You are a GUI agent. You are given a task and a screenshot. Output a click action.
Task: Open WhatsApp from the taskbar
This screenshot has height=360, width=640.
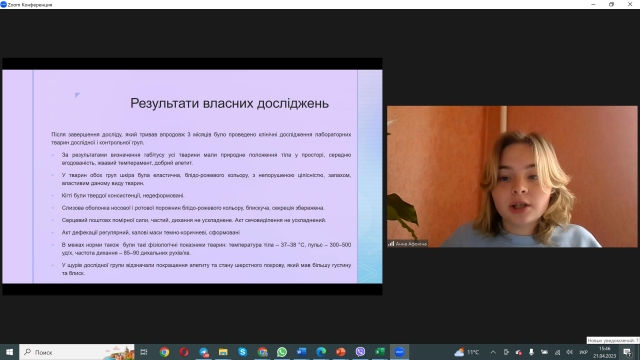282,352
